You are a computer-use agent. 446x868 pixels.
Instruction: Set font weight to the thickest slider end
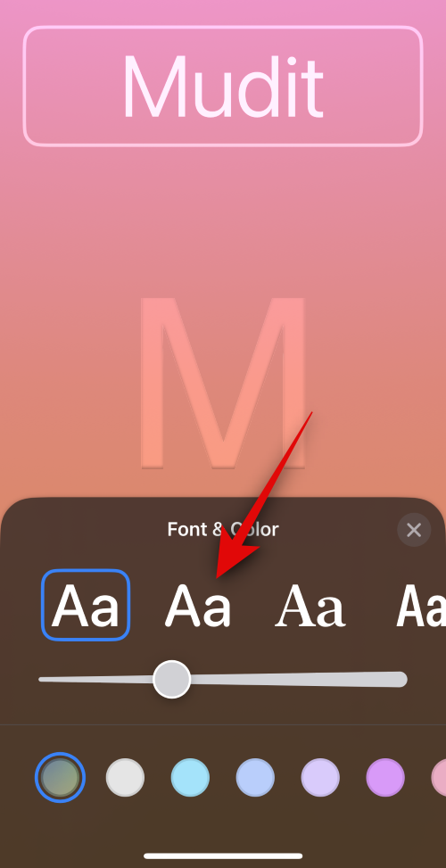[x=400, y=679]
